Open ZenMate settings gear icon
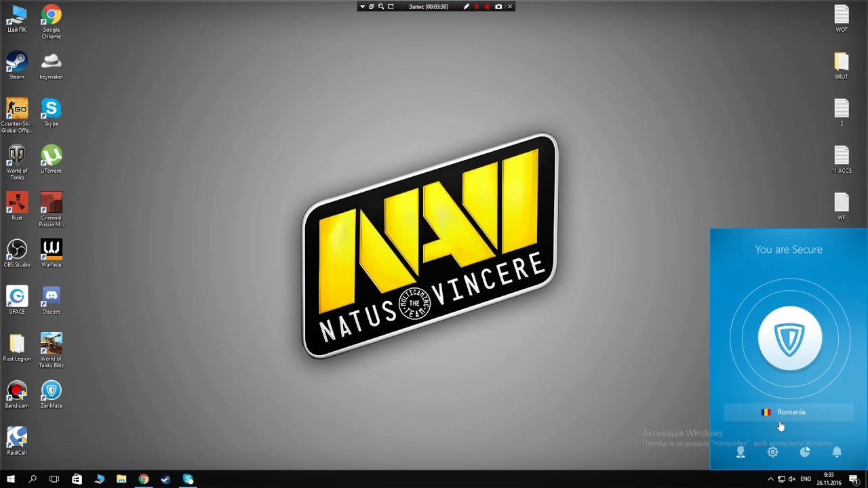 click(x=772, y=452)
